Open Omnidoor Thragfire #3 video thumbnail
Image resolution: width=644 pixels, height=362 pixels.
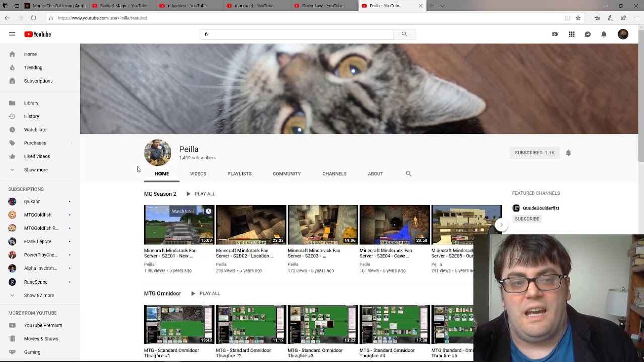coord(323,325)
